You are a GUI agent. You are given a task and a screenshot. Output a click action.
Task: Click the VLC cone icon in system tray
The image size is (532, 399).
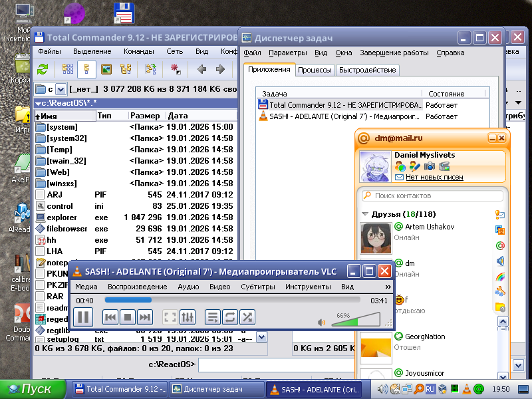click(x=467, y=389)
